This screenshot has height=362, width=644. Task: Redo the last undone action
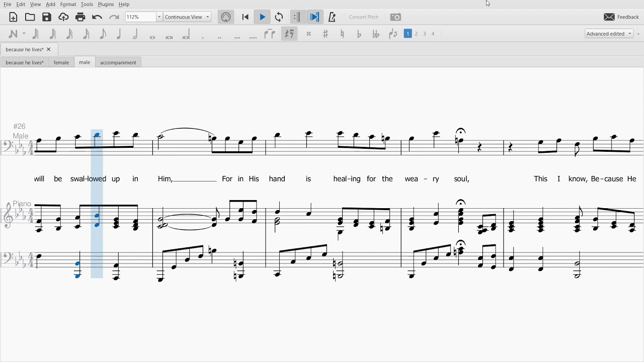click(114, 17)
